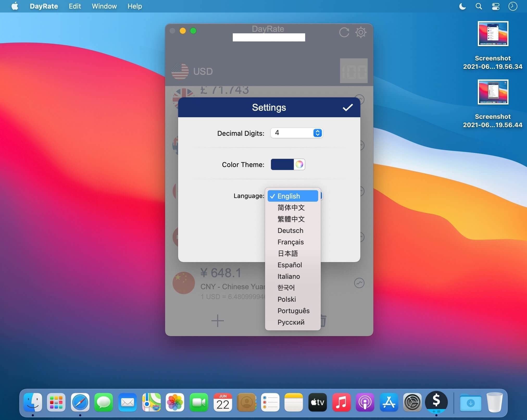Open App Store from the dock

click(x=389, y=402)
